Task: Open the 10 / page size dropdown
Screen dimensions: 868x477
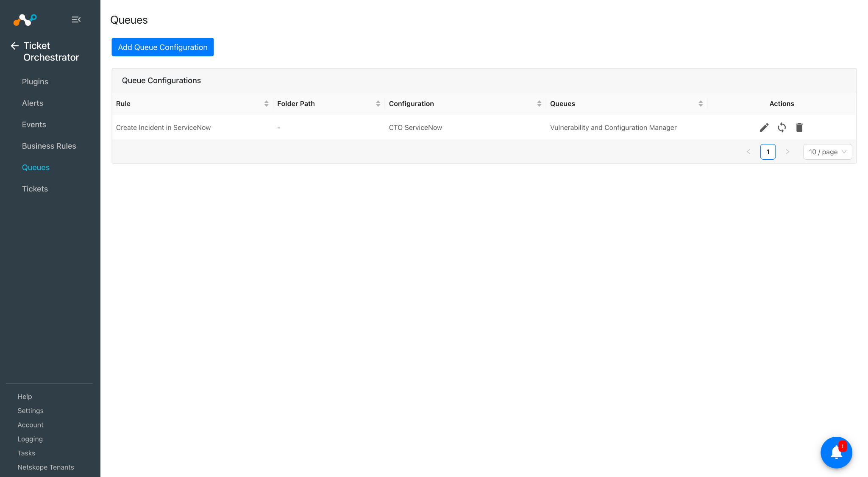Action: click(x=827, y=152)
